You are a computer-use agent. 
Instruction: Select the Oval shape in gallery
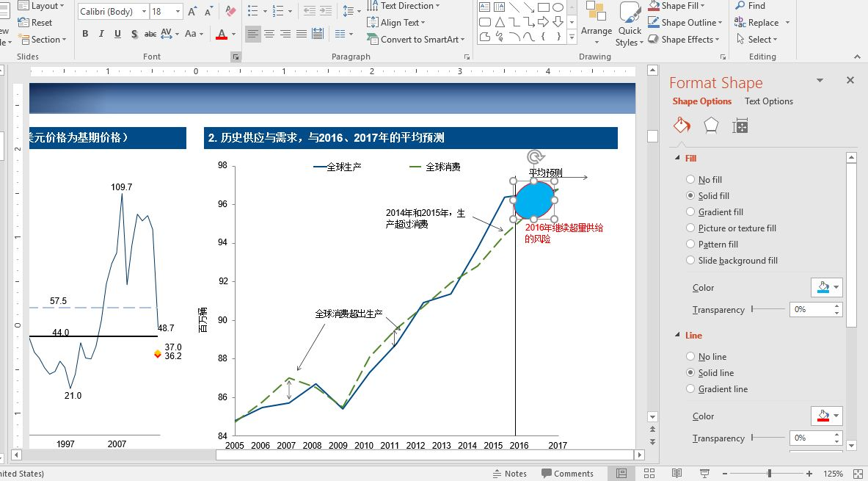(x=558, y=7)
